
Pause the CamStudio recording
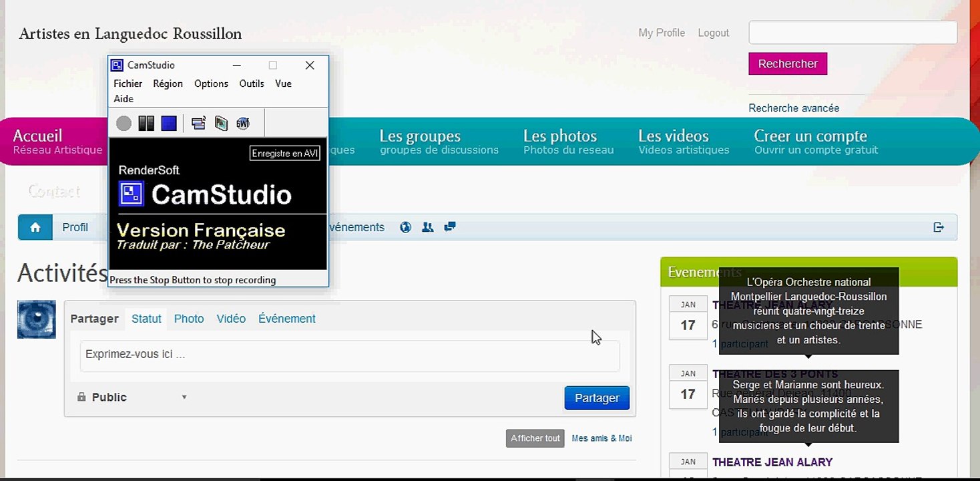click(146, 124)
